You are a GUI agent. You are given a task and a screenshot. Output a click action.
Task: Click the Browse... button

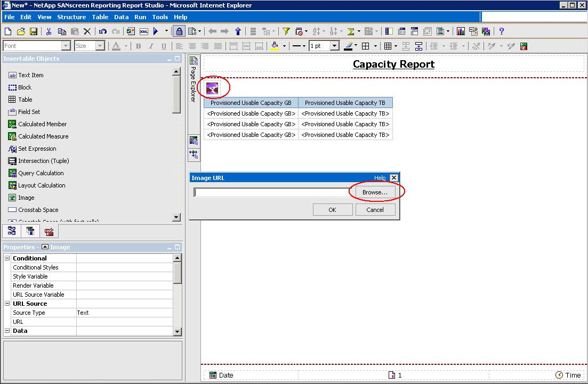click(x=375, y=192)
